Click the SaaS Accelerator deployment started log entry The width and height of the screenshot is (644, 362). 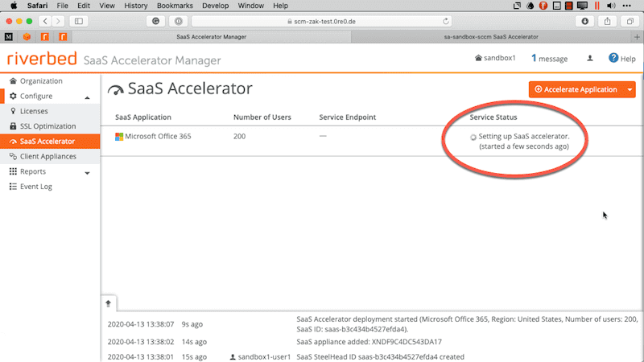[x=467, y=324]
